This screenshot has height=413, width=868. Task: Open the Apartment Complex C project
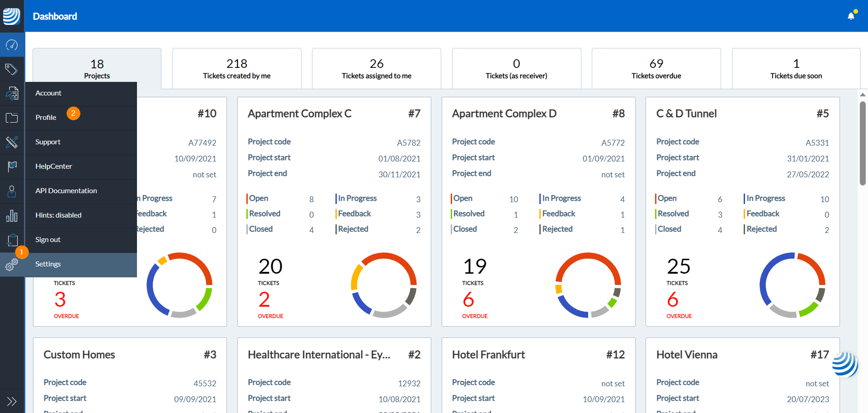299,114
